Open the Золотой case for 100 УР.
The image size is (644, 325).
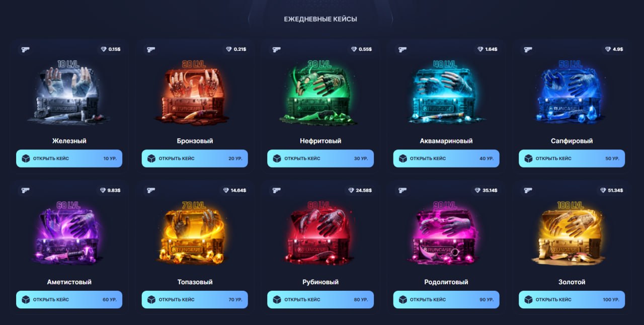[x=572, y=299]
